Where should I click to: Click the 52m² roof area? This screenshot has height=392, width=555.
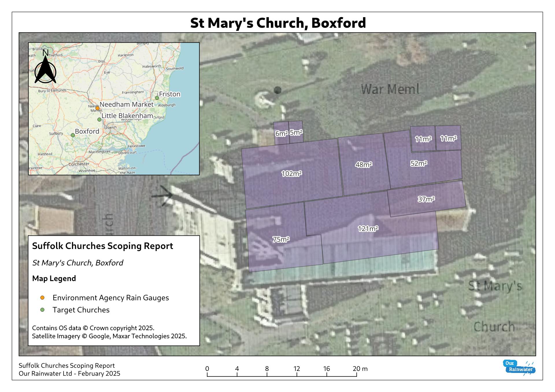pos(419,164)
